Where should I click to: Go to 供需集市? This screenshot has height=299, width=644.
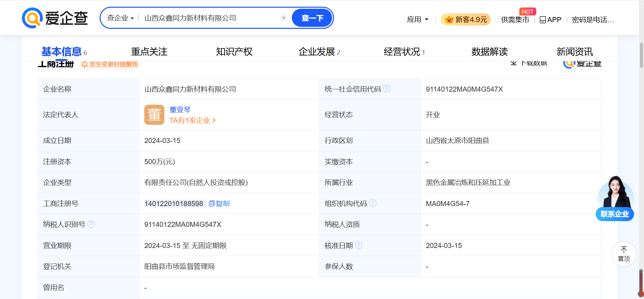coord(515,19)
